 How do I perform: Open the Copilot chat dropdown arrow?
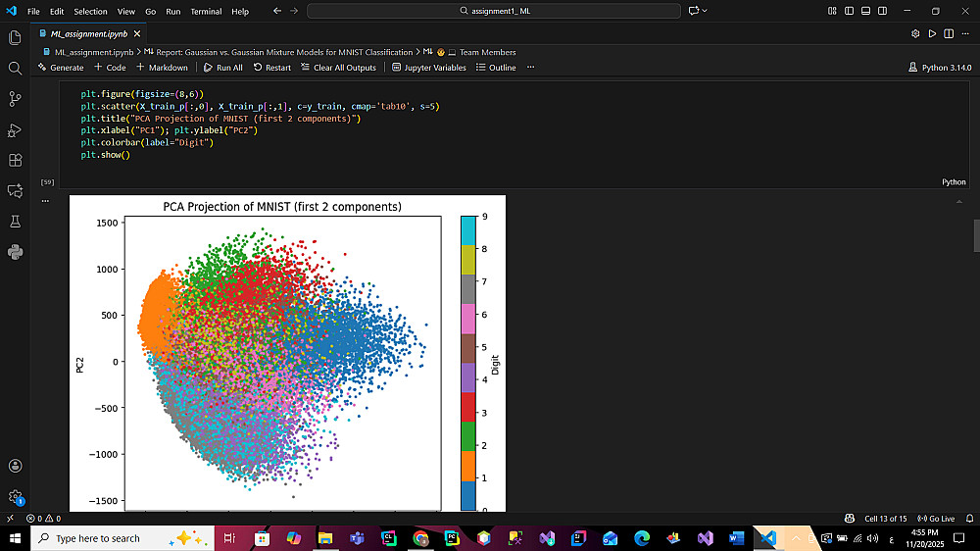point(705,11)
